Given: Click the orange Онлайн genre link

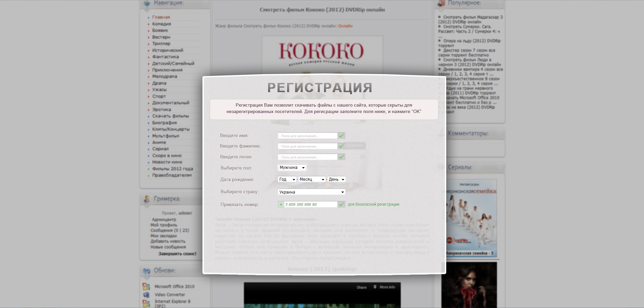Looking at the screenshot, I should click(x=345, y=26).
